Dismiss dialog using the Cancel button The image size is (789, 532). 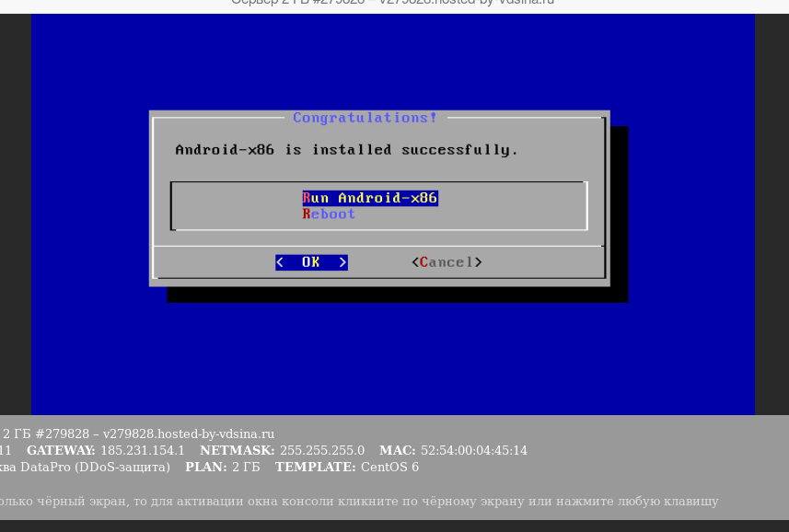tap(447, 262)
